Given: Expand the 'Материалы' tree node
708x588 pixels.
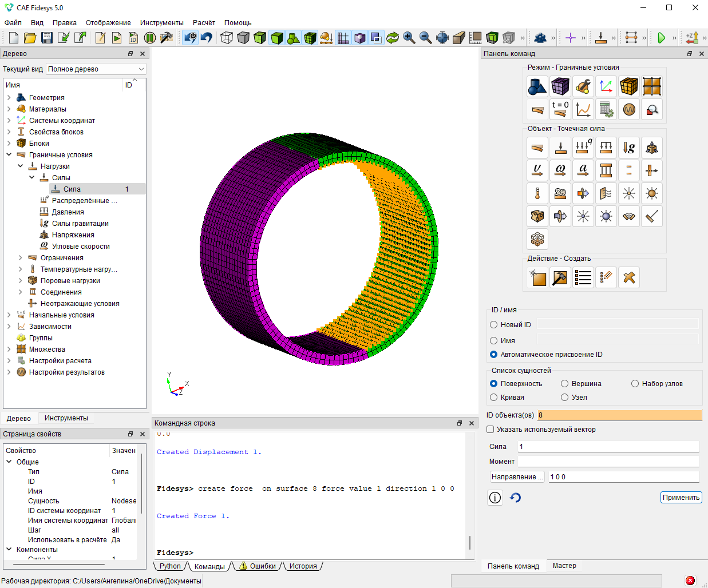Looking at the screenshot, I should (9, 109).
